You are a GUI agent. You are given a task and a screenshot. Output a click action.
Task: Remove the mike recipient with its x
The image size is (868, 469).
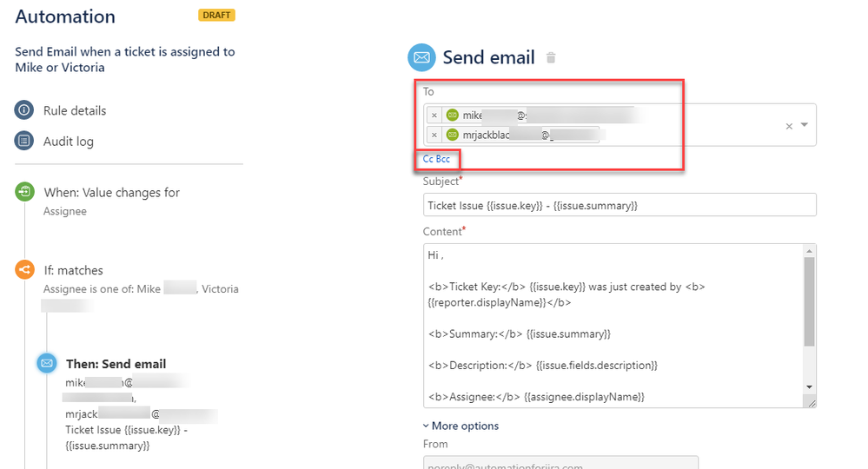point(434,115)
